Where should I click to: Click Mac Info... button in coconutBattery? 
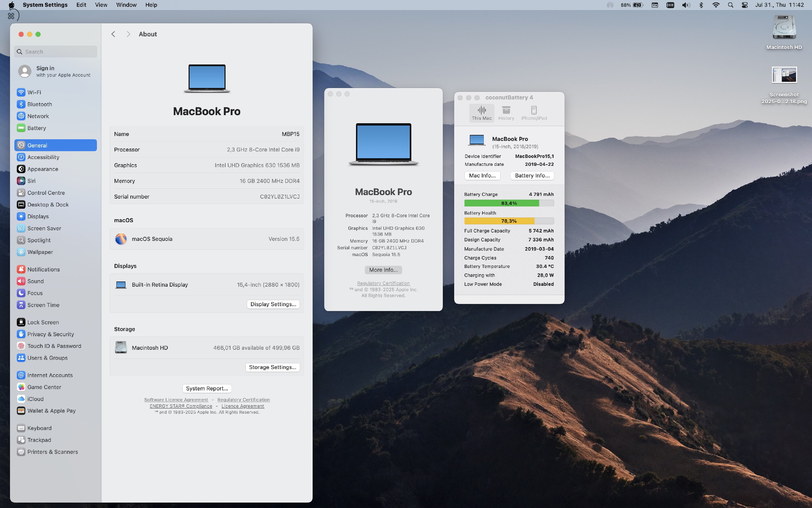point(482,176)
